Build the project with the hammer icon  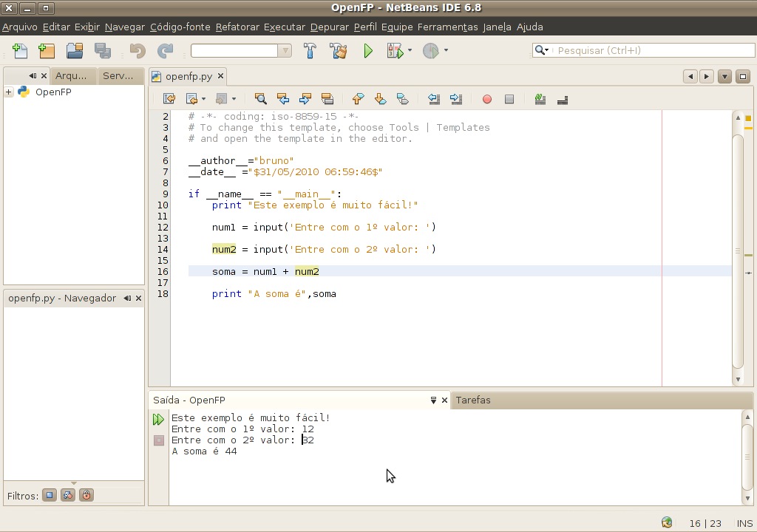310,51
